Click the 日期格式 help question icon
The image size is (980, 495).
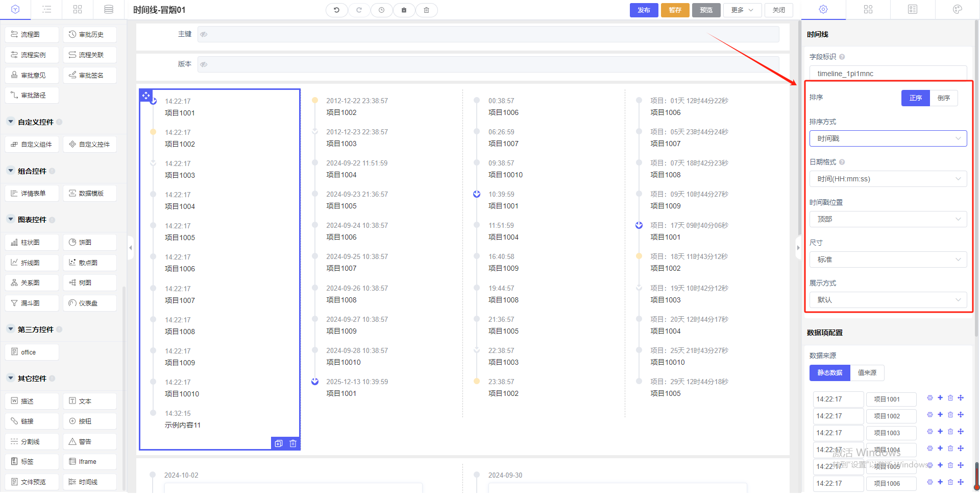pyautogui.click(x=842, y=162)
